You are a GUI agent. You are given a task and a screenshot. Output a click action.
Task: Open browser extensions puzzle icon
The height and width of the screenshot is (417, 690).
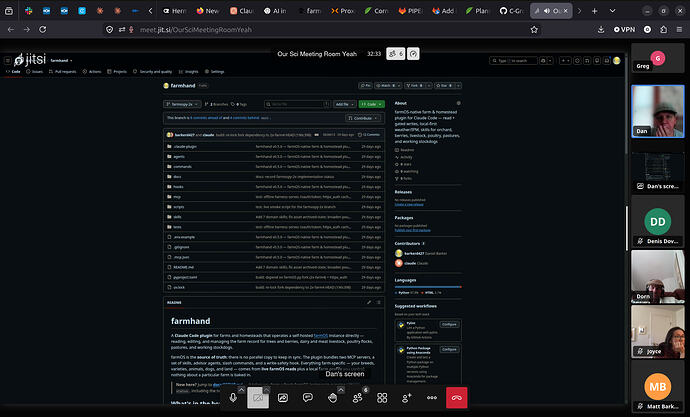664,29
